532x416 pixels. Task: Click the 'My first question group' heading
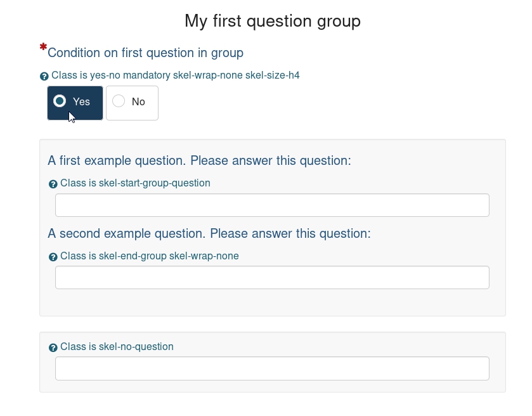point(273,21)
